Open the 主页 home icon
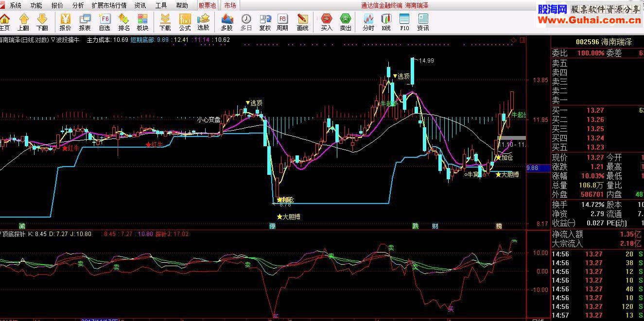644x321 pixels. click(4, 22)
